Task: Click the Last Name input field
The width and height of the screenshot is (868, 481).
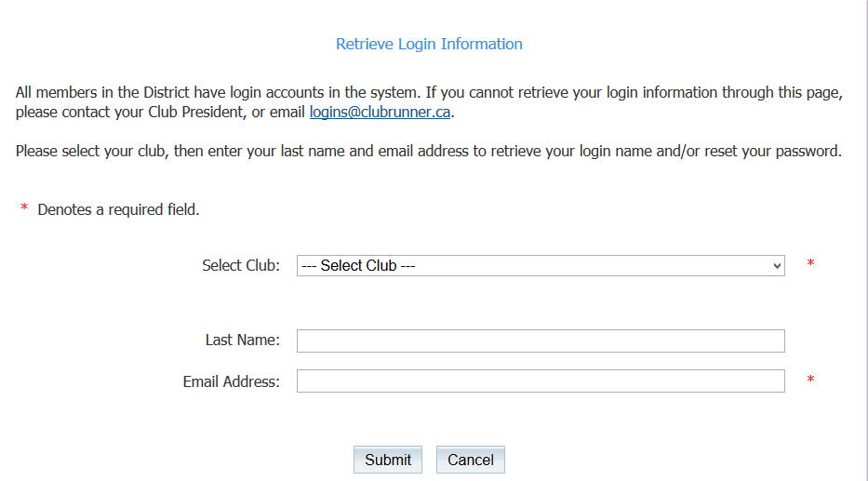Action: pyautogui.click(x=540, y=341)
